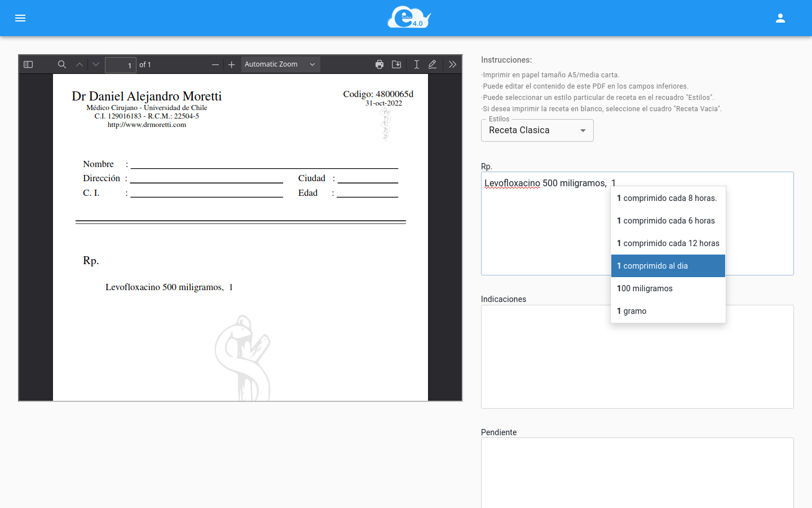Go to the previous page arrow
Screen dimensions: 812x508
pos(80,64)
